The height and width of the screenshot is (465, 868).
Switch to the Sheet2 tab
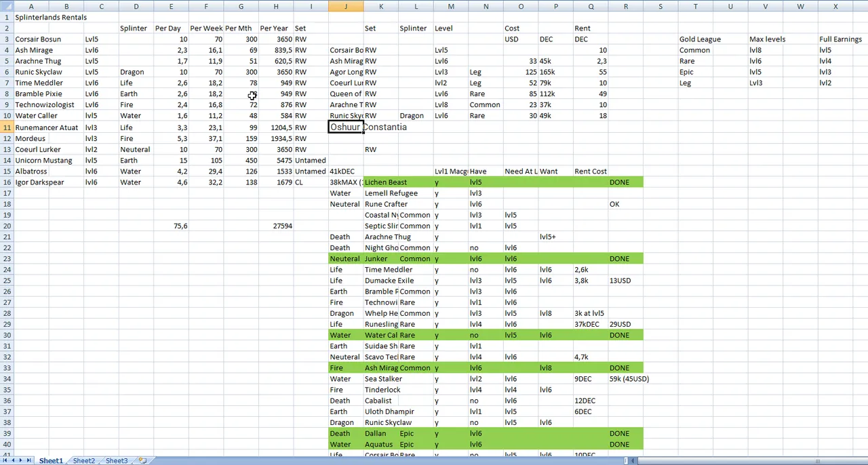pos(84,461)
